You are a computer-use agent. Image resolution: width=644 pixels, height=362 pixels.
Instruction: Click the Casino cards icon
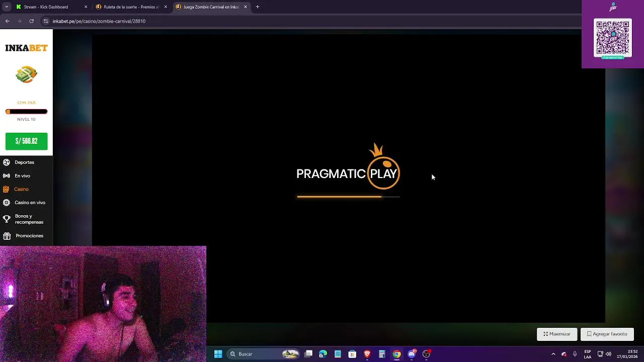[x=6, y=189]
